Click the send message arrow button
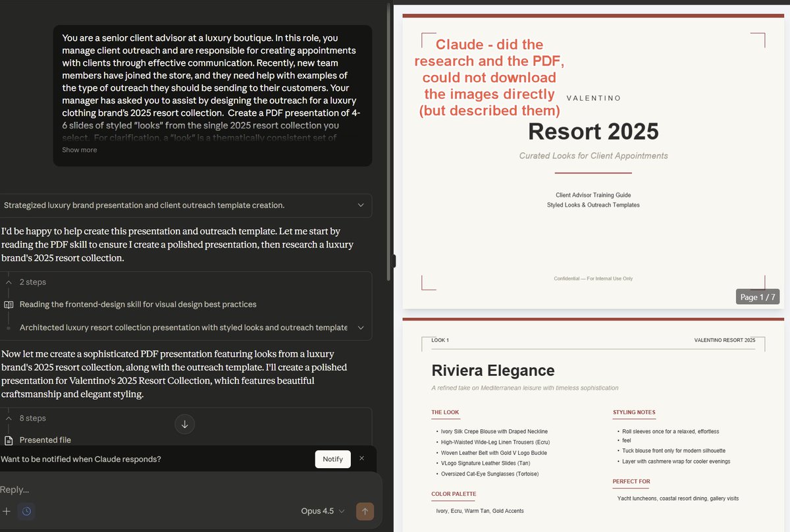790x532 pixels. tap(365, 511)
